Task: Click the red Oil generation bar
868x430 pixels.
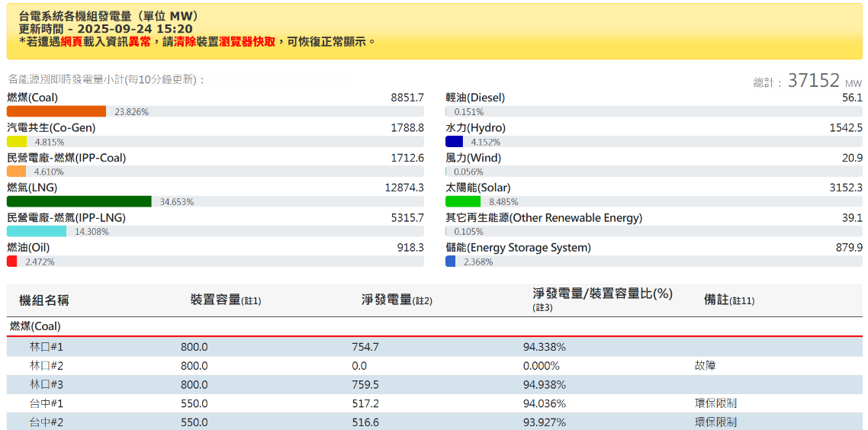Action: click(x=12, y=262)
